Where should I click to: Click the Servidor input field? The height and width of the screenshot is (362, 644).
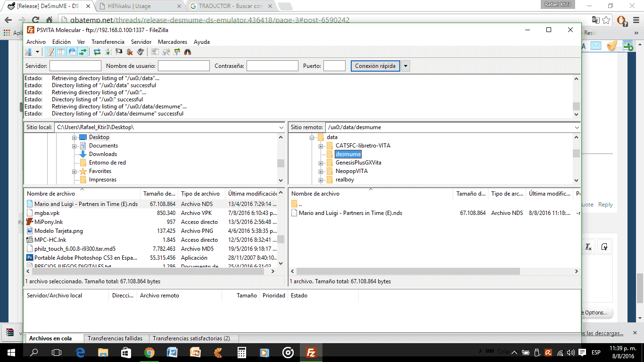tap(75, 66)
